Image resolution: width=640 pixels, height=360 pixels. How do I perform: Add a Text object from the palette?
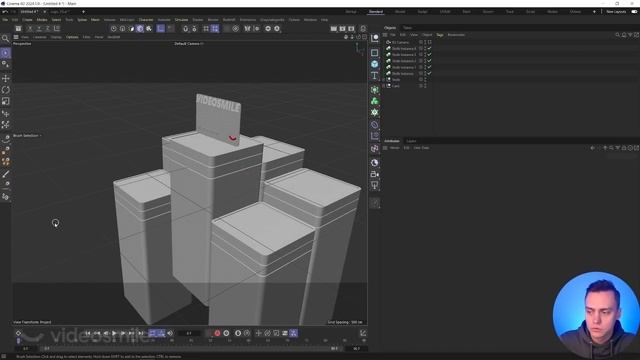pyautogui.click(x=374, y=76)
